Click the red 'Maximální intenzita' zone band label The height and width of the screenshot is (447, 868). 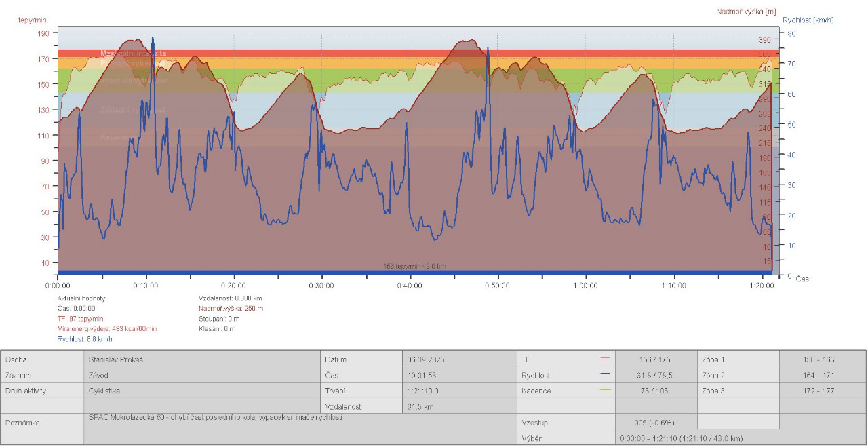pyautogui.click(x=134, y=53)
